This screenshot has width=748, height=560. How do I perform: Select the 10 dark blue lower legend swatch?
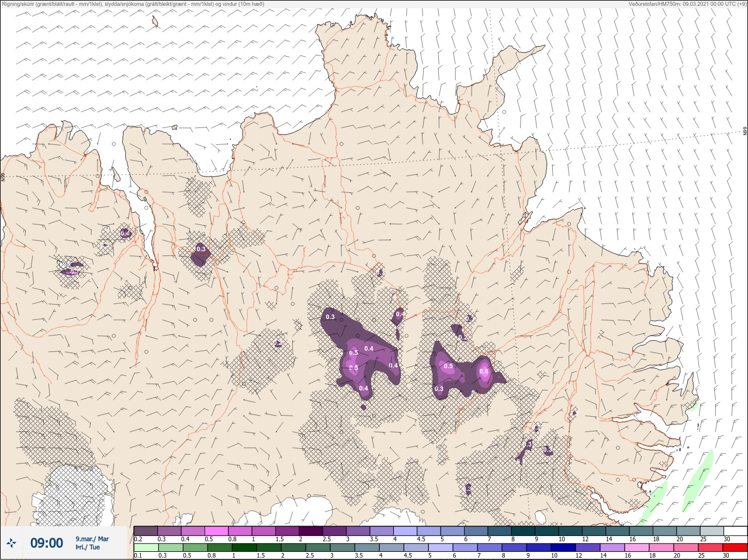point(563,548)
